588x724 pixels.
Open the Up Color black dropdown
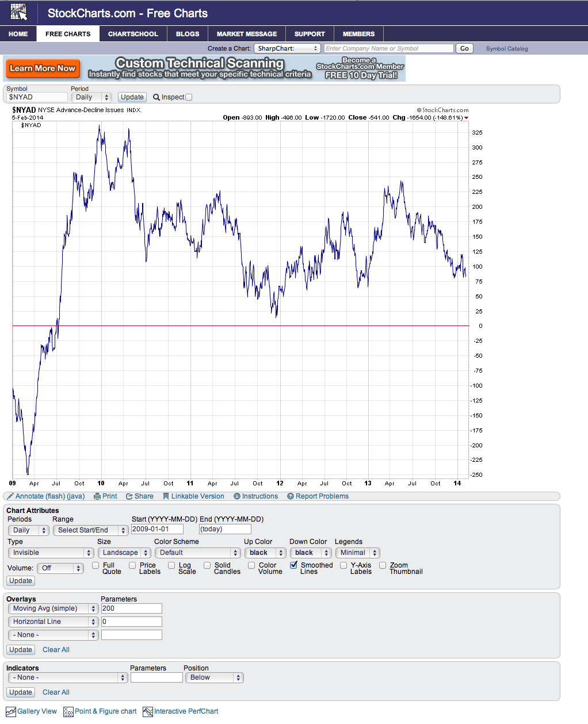(x=265, y=553)
